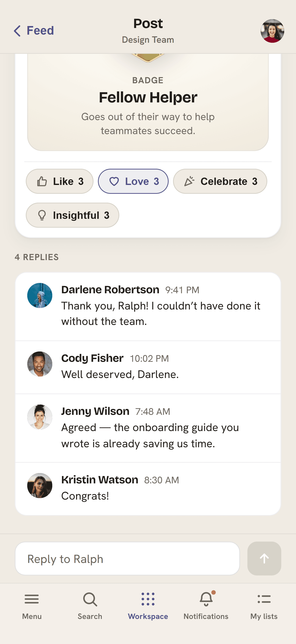Select Jenny Wilson's onboarding guide reply
This screenshot has height=644, width=296.
point(150,435)
